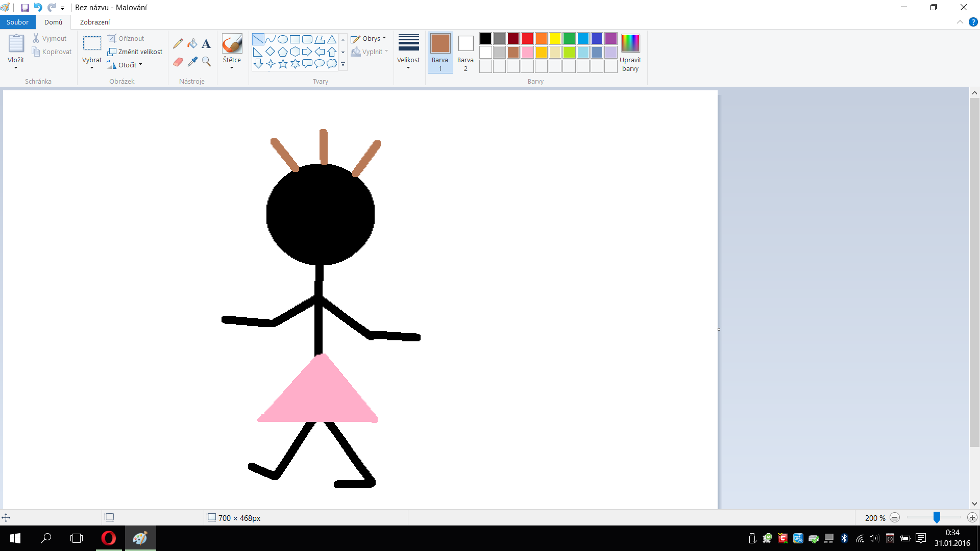Pick the pink color swatch
980x551 pixels.
pyautogui.click(x=527, y=52)
